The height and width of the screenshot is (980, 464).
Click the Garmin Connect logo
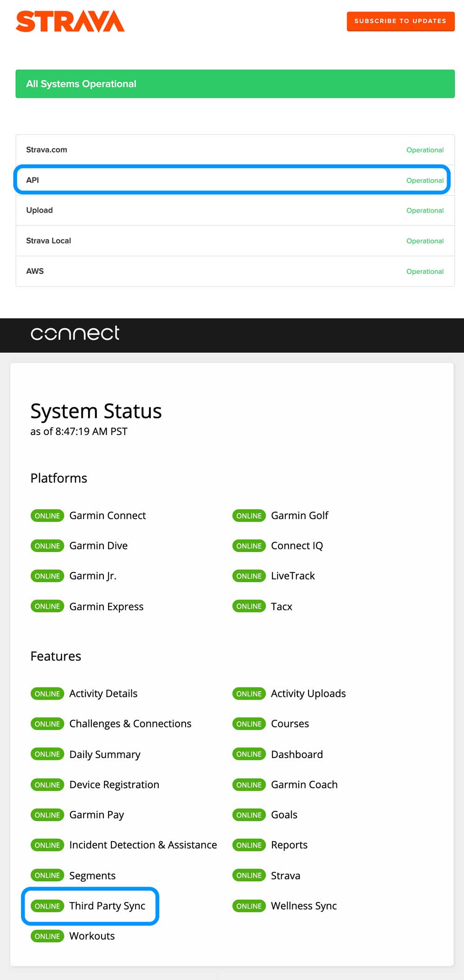[75, 333]
